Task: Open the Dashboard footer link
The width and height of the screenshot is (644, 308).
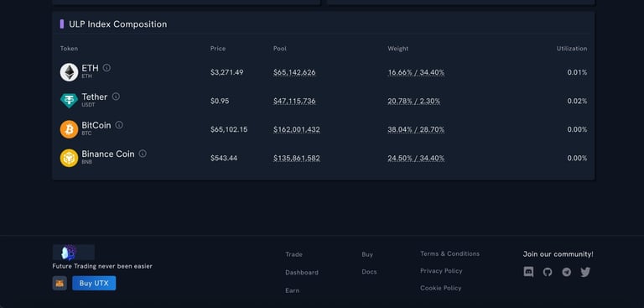Action: tap(302, 272)
